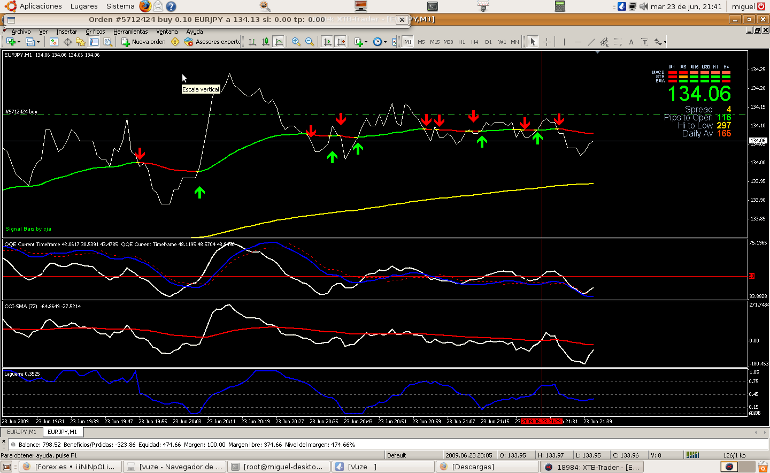Screen dimensions: 770x473
Task: Toggle the M1 timeframe button
Action: point(408,42)
